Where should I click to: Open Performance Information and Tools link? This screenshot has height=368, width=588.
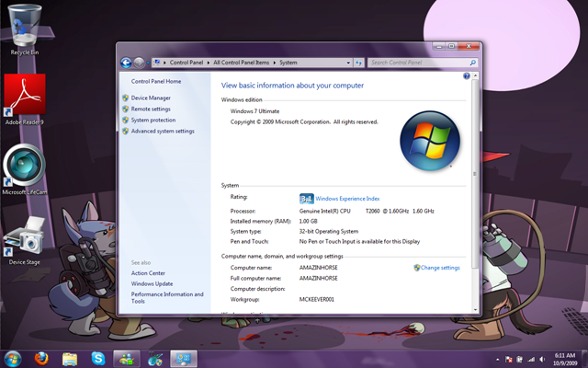pyautogui.click(x=167, y=298)
